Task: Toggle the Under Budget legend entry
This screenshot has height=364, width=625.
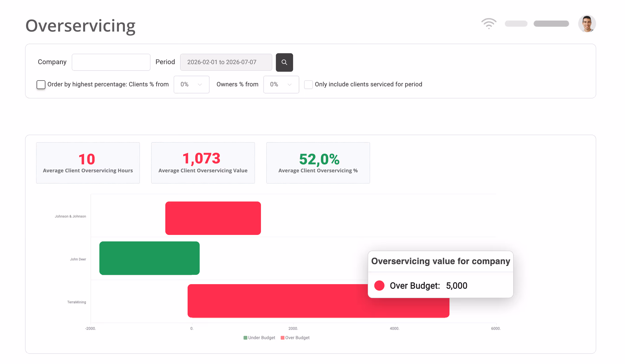Action: (x=259, y=338)
